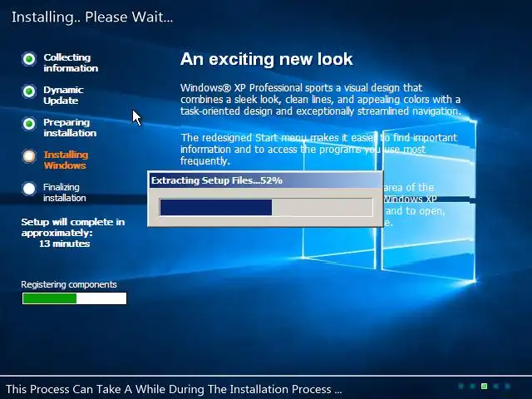Image resolution: width=532 pixels, height=399 pixels.
Task: Click the highlighted green square page indicator
Action: point(484,386)
